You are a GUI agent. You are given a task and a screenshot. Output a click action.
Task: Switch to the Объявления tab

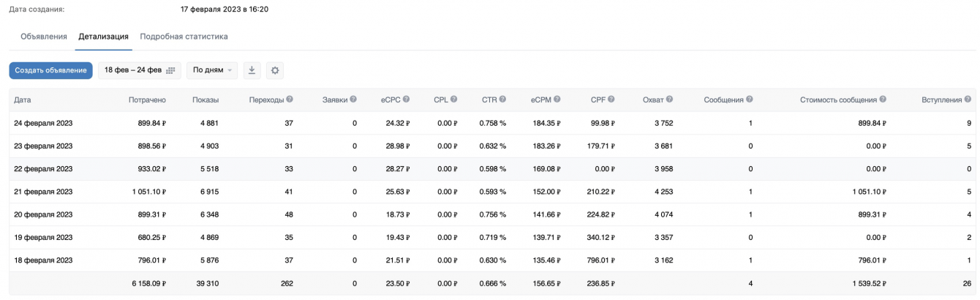(44, 37)
